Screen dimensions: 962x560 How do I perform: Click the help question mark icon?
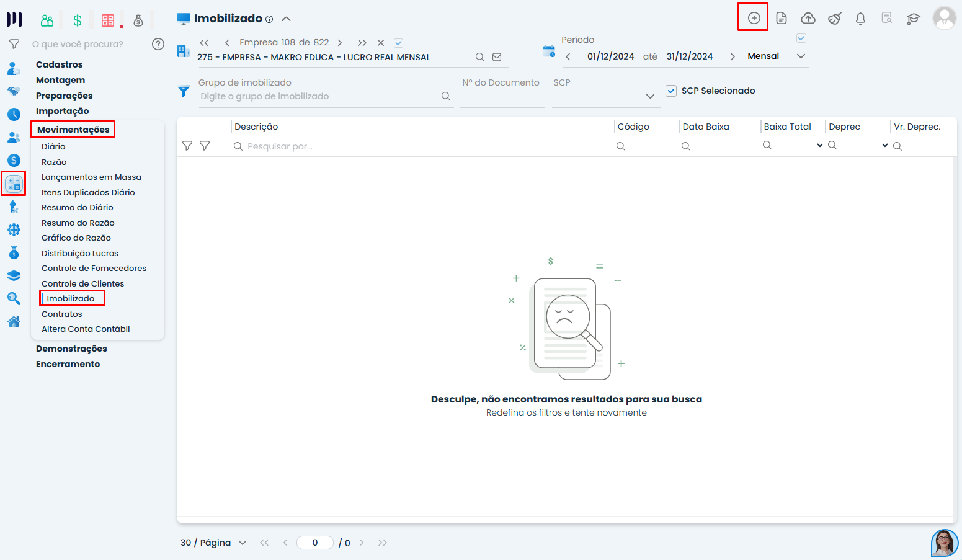coord(158,44)
